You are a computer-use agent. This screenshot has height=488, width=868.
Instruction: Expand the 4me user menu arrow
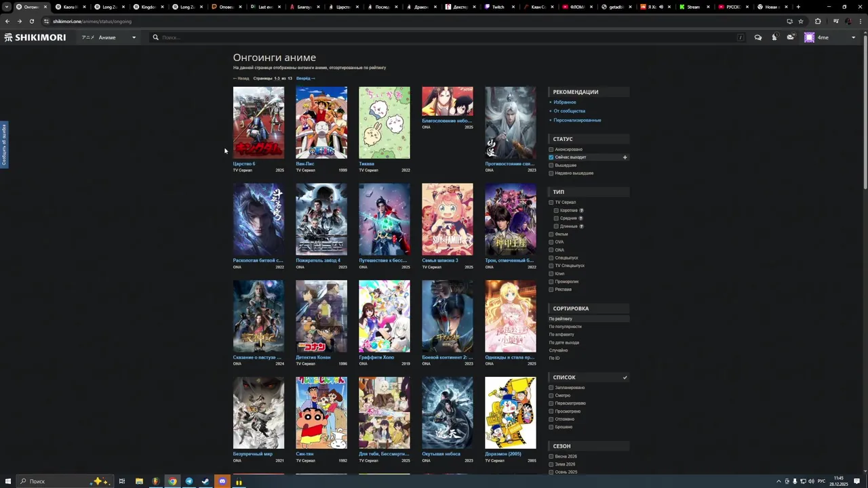853,37
